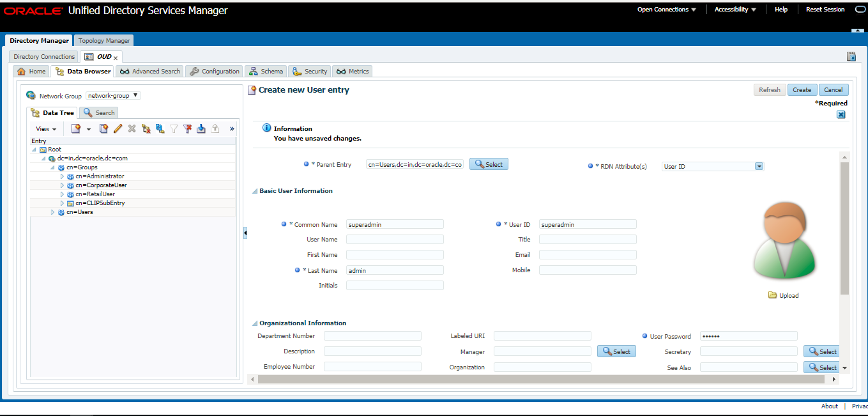Collapse the Root tree node
This screenshot has width=868, height=416.
[35, 150]
